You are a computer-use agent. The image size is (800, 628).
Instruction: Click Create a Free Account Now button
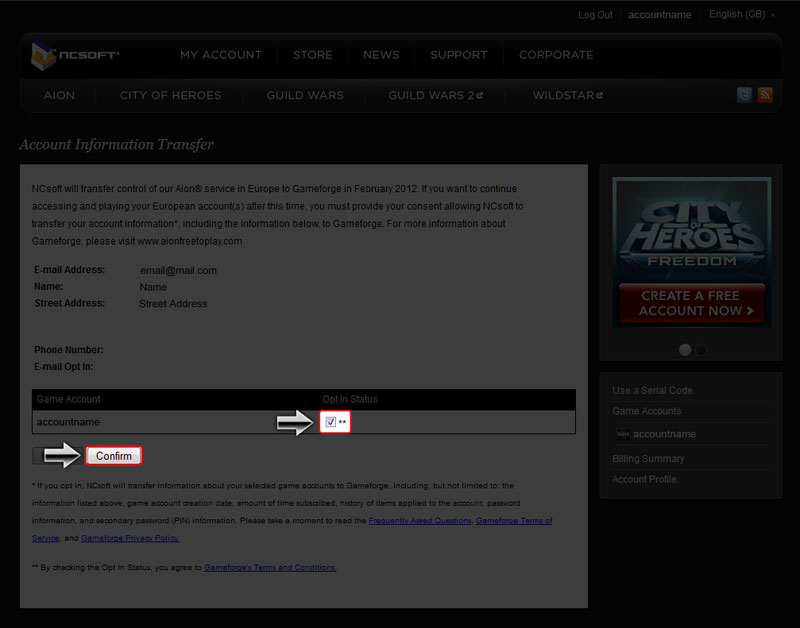click(x=692, y=303)
